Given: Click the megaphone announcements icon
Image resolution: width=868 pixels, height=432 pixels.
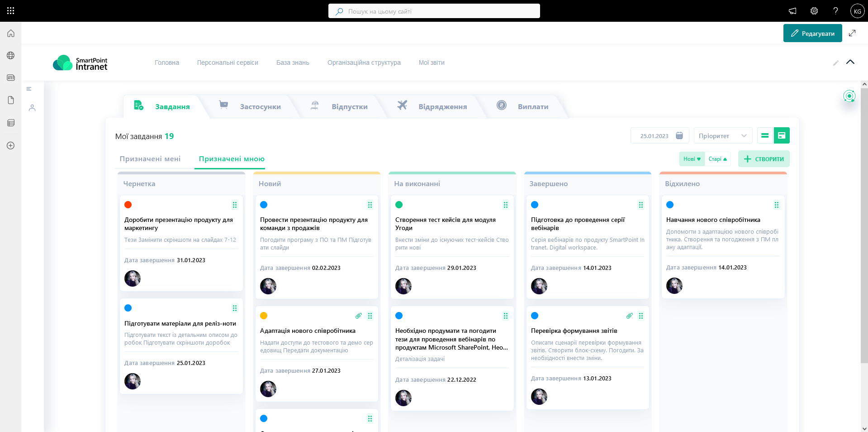Looking at the screenshot, I should click(x=792, y=11).
